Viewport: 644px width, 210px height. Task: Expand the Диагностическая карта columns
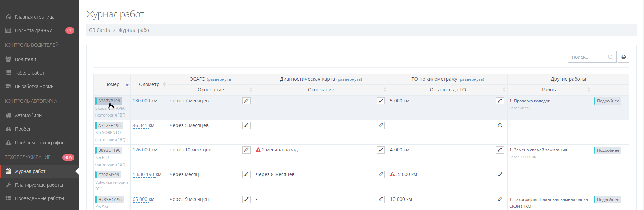coord(349,79)
